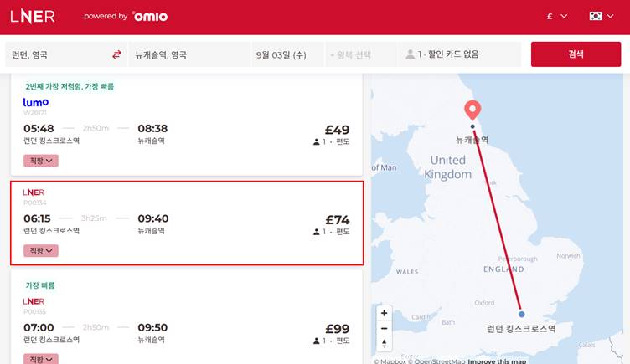
Task: Click the omio logo in header
Action: tap(149, 17)
